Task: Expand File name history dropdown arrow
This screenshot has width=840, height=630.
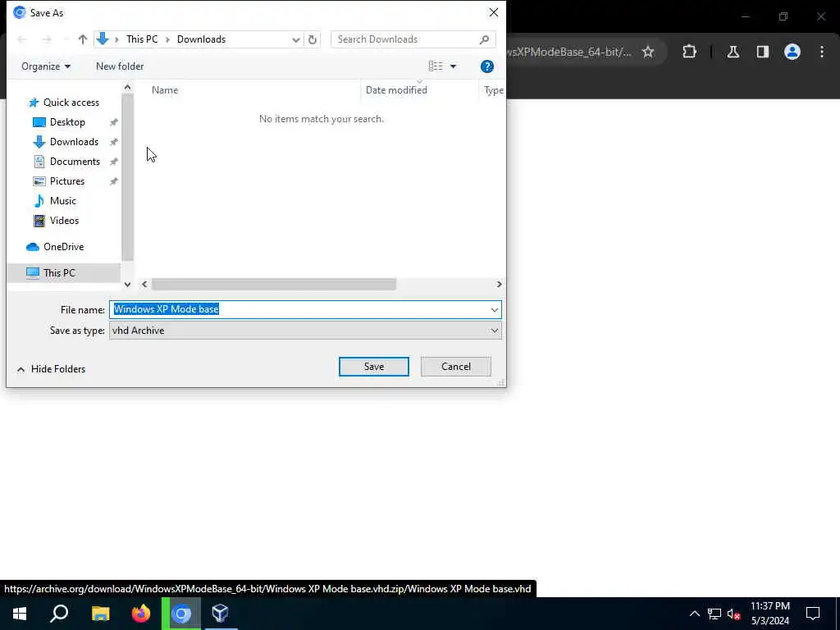Action: pyautogui.click(x=494, y=309)
